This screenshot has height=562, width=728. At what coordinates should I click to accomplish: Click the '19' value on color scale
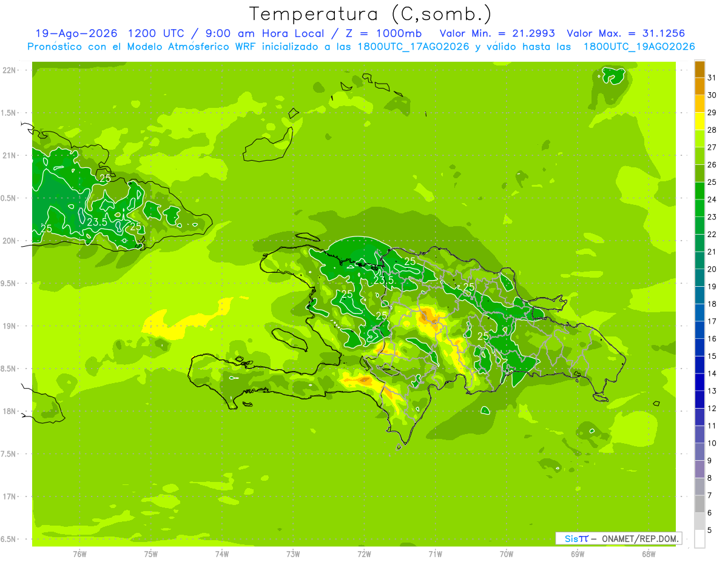(x=712, y=286)
